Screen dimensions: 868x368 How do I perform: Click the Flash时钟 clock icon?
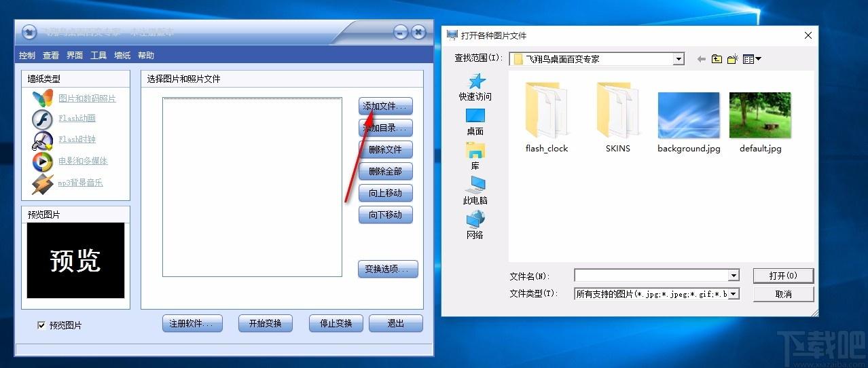(43, 141)
